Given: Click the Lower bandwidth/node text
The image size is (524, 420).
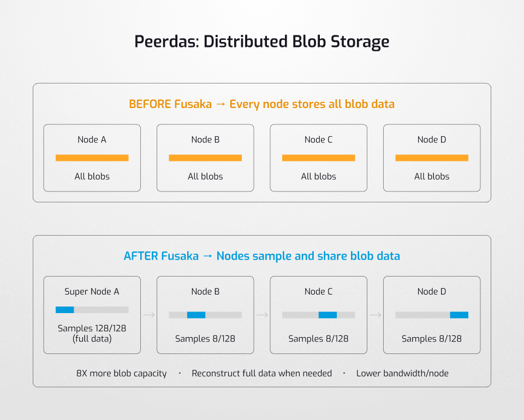Looking at the screenshot, I should point(402,374).
